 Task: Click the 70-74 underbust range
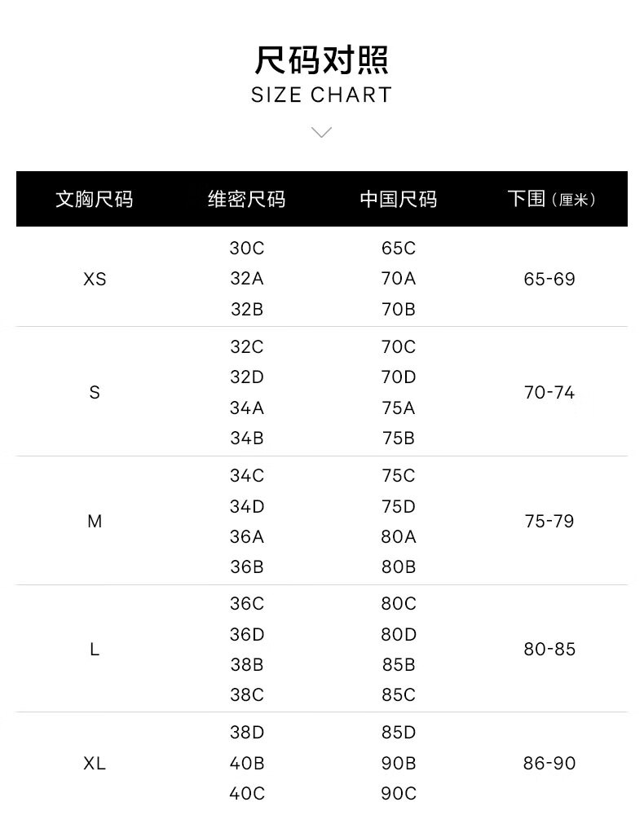pyautogui.click(x=549, y=392)
